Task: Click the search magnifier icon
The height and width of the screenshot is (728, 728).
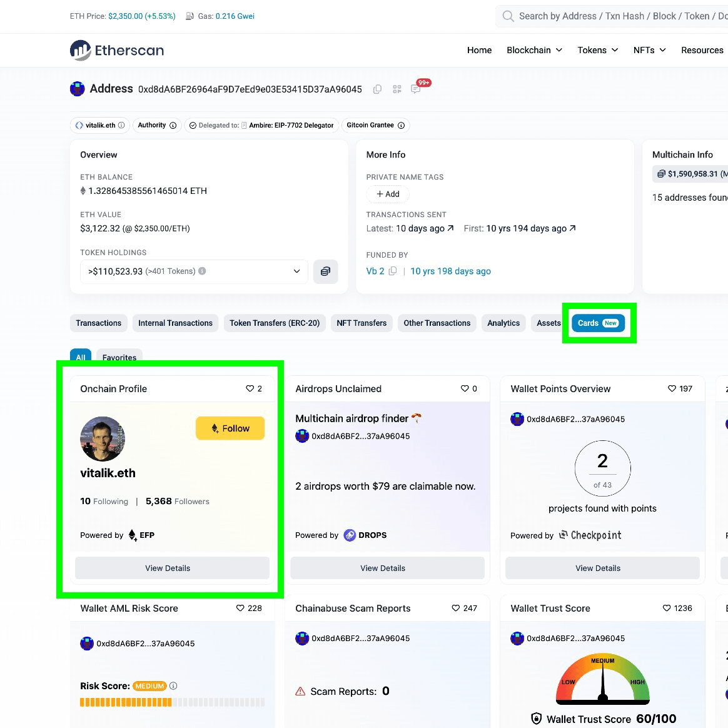Action: [x=508, y=16]
